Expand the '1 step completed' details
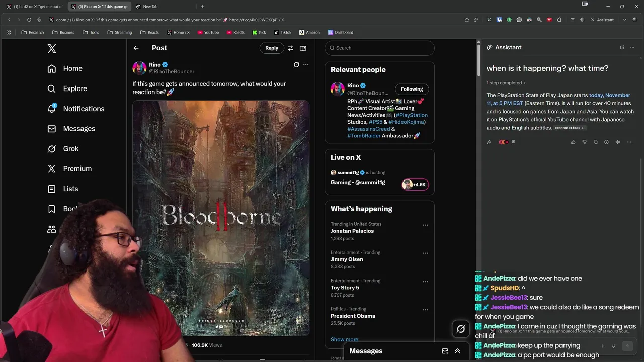 point(506,83)
